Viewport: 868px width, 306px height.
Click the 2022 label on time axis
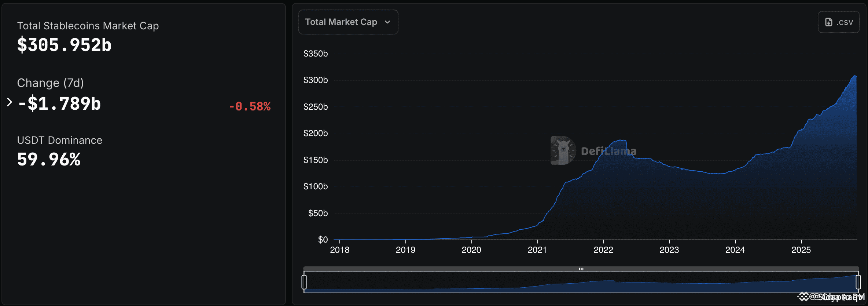[x=603, y=250]
